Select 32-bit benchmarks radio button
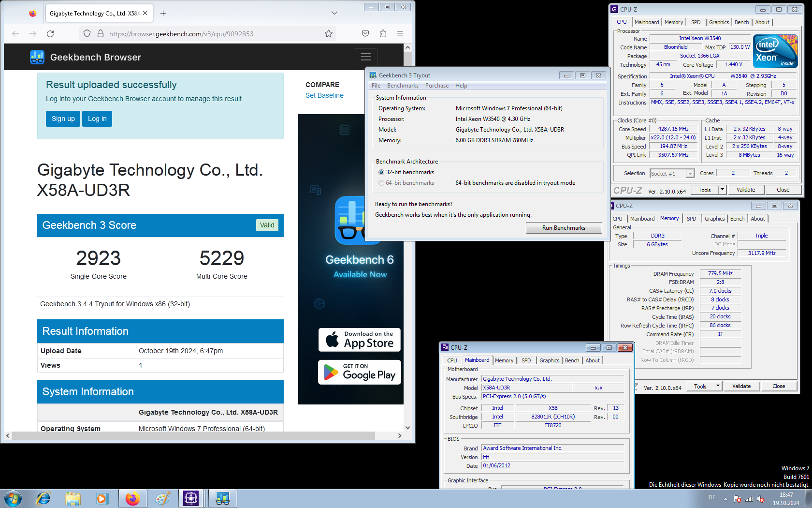The width and height of the screenshot is (812, 508). pyautogui.click(x=381, y=172)
